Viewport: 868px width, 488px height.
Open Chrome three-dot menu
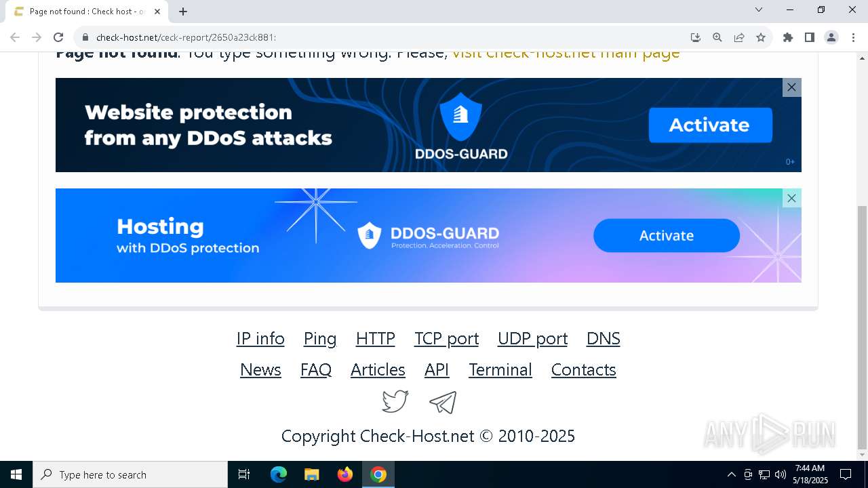[x=853, y=37]
